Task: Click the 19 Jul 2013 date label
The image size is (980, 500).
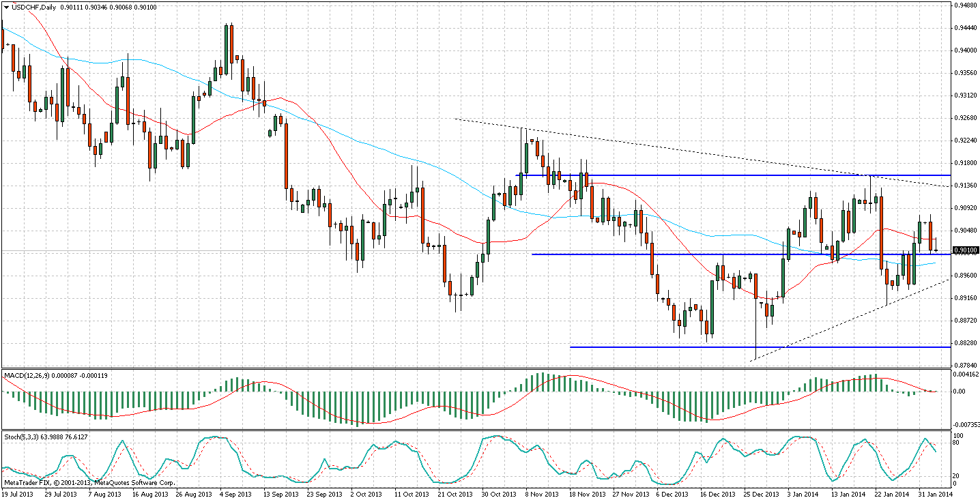Action: 16,493
